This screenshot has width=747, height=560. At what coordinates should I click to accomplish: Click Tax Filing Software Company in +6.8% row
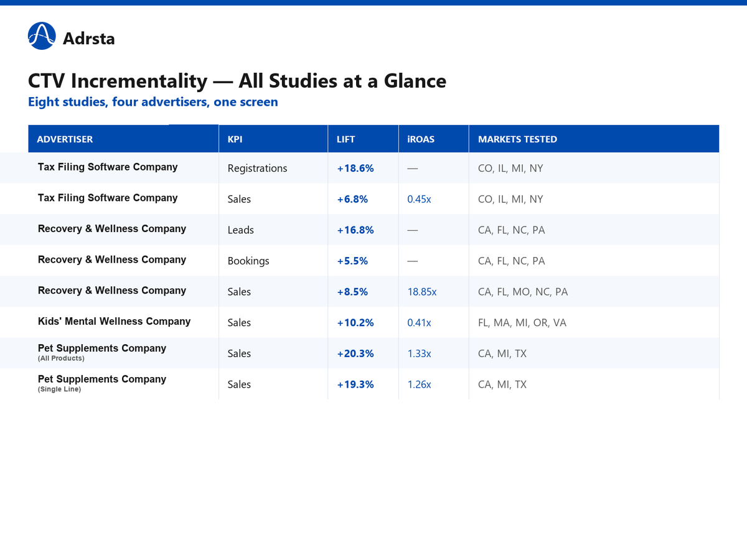[108, 198]
